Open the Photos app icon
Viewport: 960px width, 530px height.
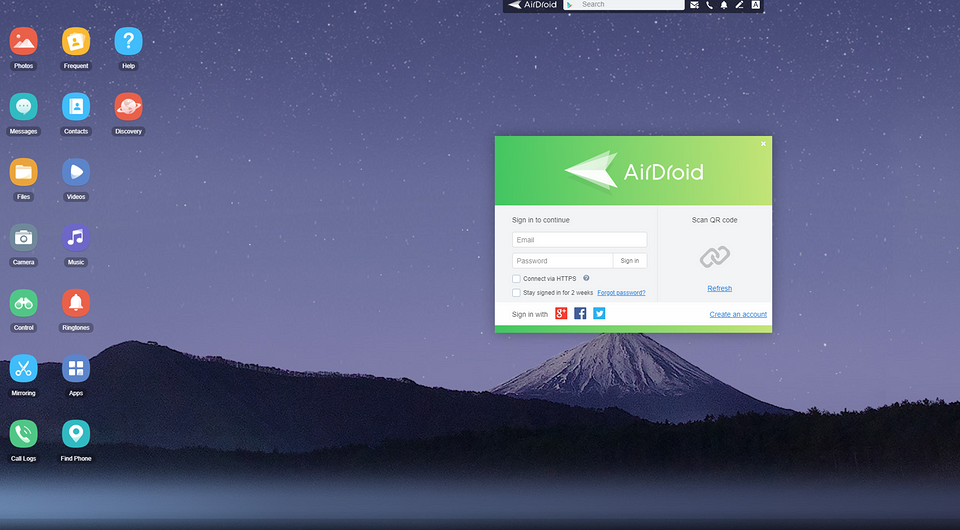[23, 42]
